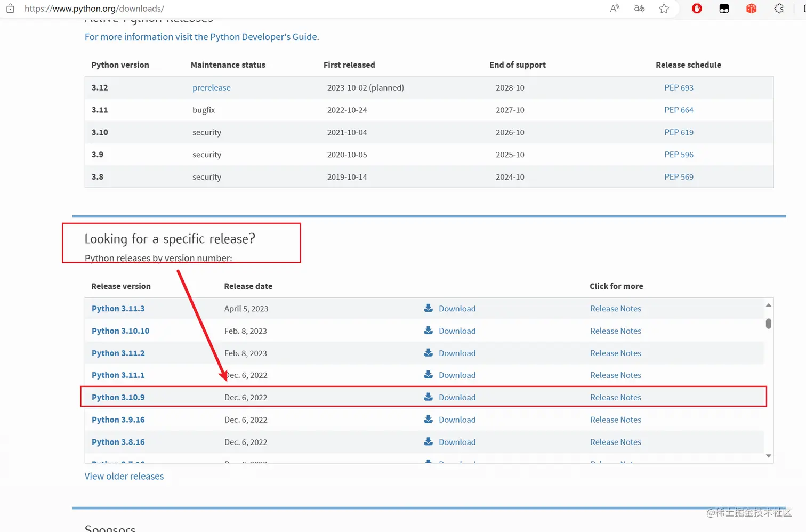Open the Python 3.8.16 release page
This screenshot has width=806, height=532.
pyautogui.click(x=118, y=442)
